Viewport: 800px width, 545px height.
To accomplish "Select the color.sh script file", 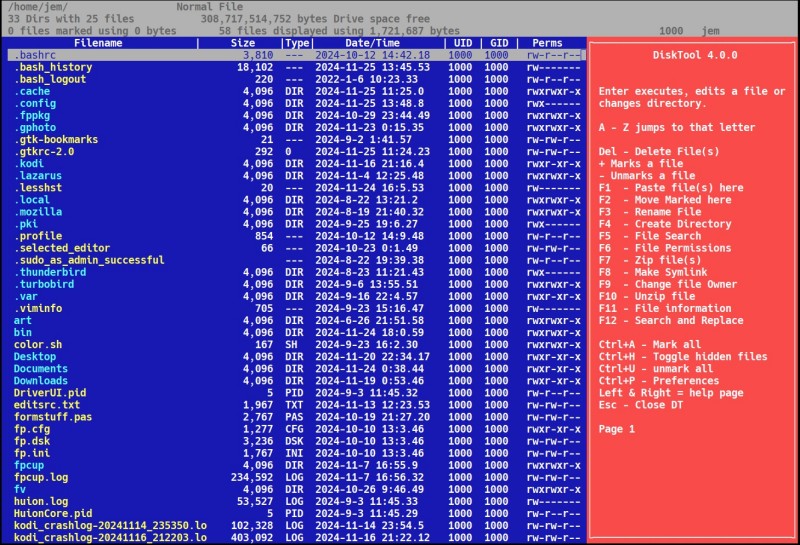I will 39,344.
